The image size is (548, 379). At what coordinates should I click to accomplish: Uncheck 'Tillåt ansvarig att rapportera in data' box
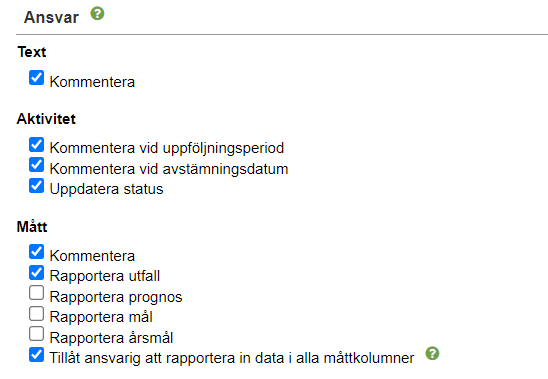37,355
